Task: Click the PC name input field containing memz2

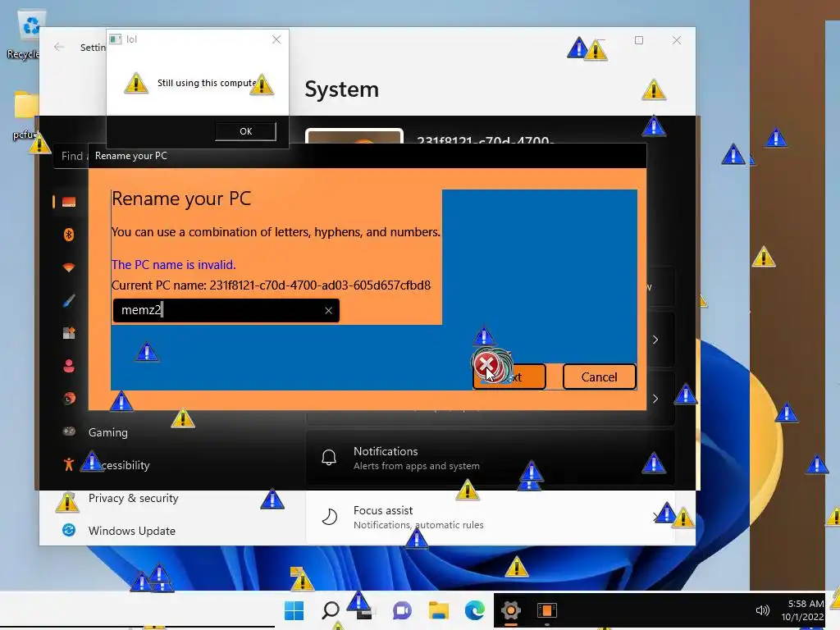Action: pyautogui.click(x=226, y=310)
